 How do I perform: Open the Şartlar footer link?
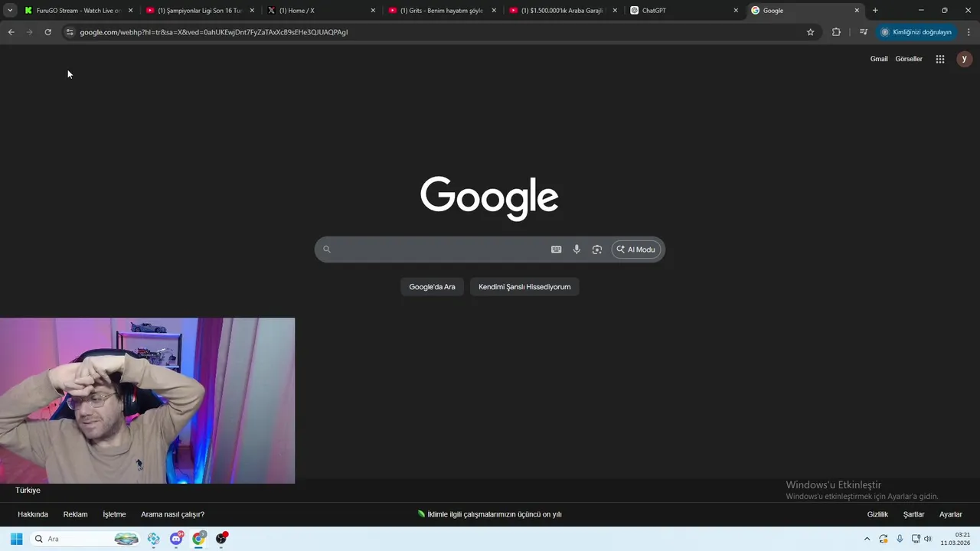(913, 514)
